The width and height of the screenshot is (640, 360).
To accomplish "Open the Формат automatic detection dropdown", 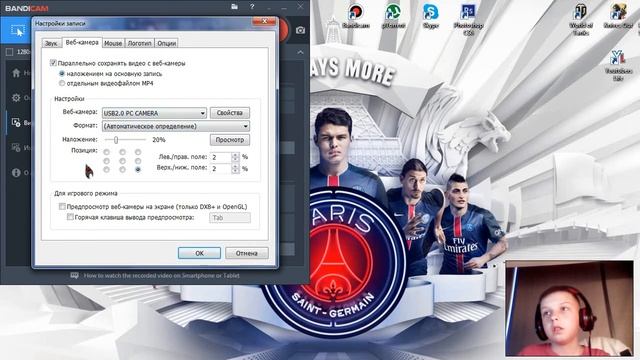I will click(x=176, y=126).
